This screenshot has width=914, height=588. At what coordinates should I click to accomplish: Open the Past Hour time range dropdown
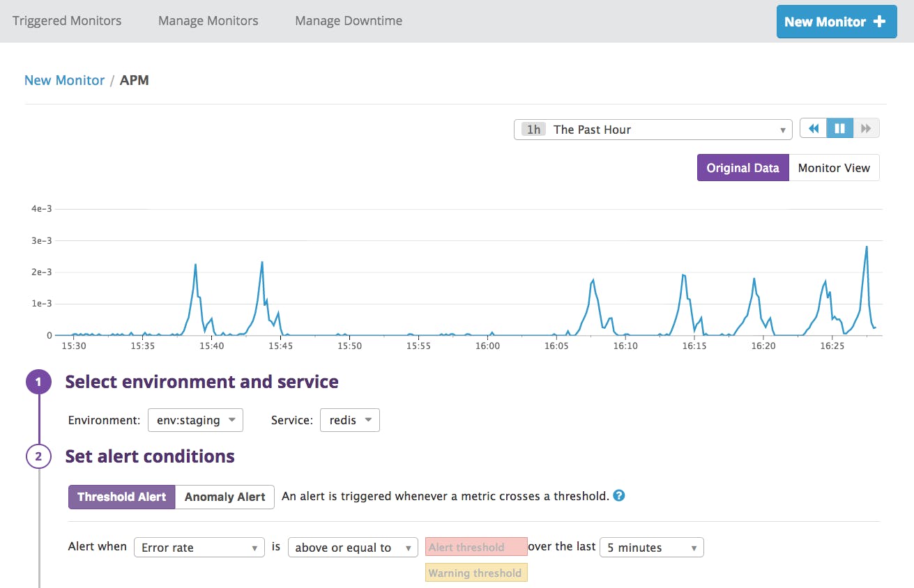(x=652, y=129)
